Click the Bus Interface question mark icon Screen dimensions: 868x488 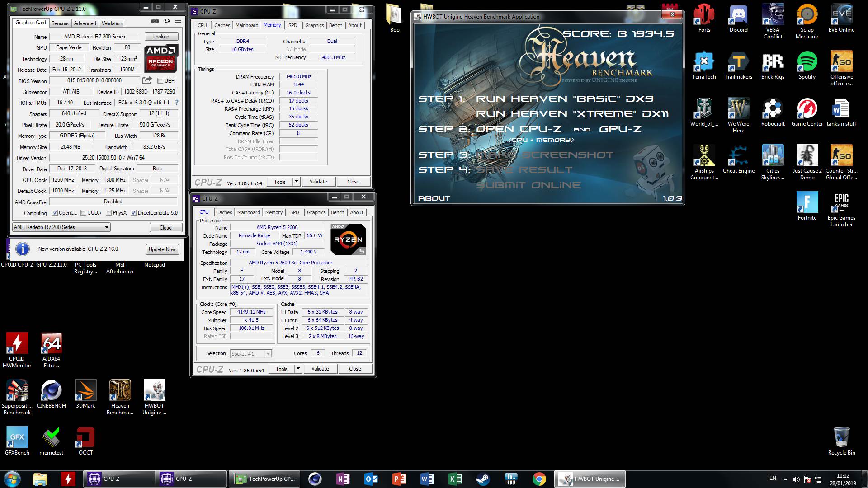[x=177, y=103]
